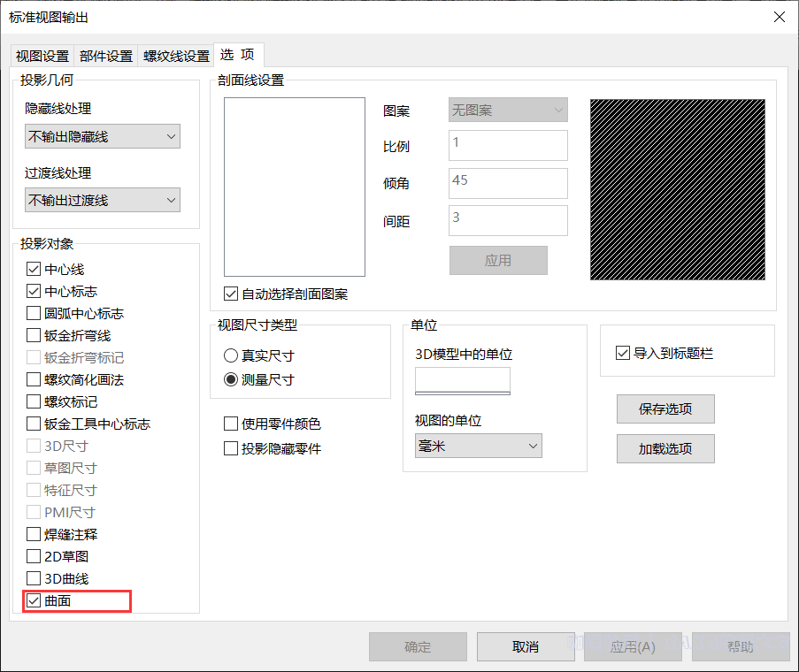The width and height of the screenshot is (799, 672).
Task: Click the 倾角 input field
Action: pos(508,183)
